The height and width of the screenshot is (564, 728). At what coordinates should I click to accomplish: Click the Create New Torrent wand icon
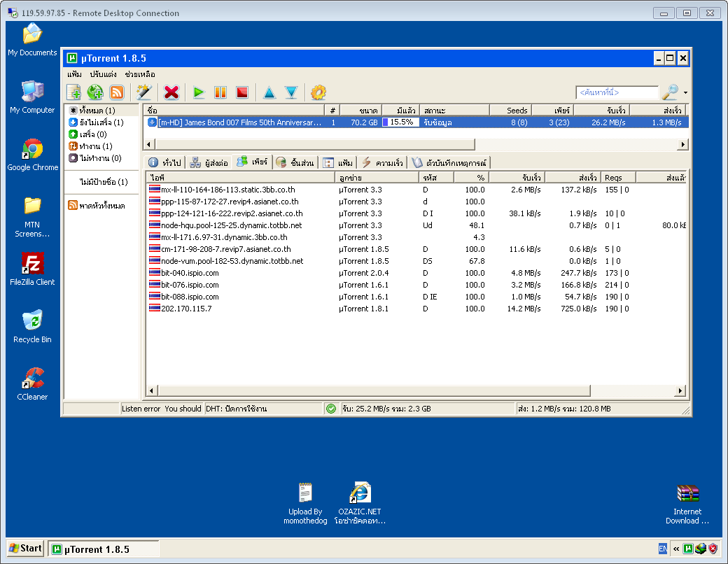point(144,92)
